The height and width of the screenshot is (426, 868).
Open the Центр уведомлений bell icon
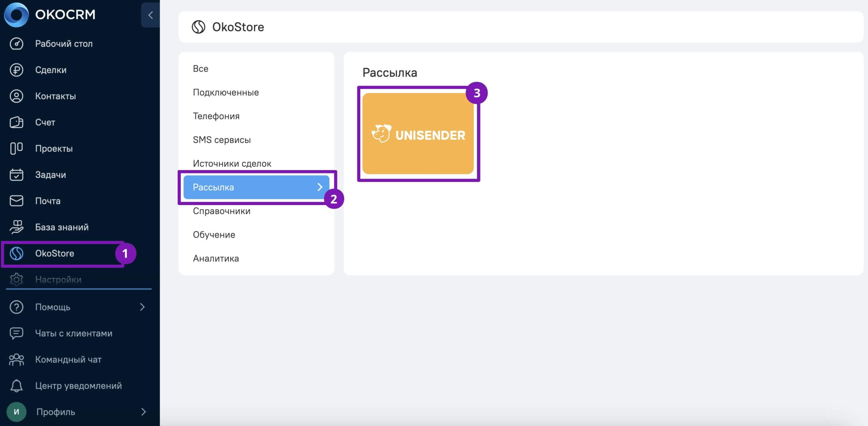click(16, 386)
